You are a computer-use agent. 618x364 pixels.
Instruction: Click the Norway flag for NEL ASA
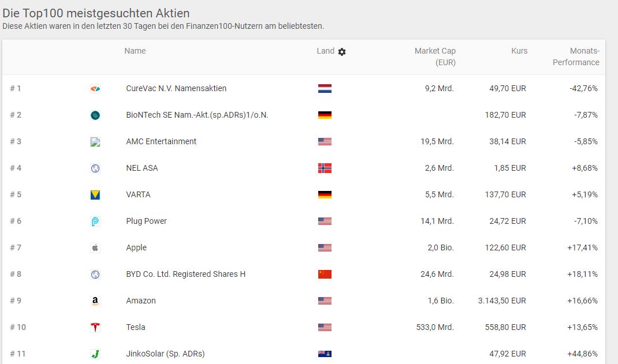pos(325,168)
